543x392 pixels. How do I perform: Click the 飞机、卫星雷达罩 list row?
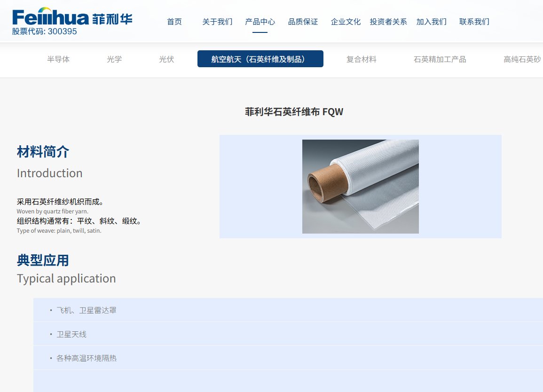288,310
